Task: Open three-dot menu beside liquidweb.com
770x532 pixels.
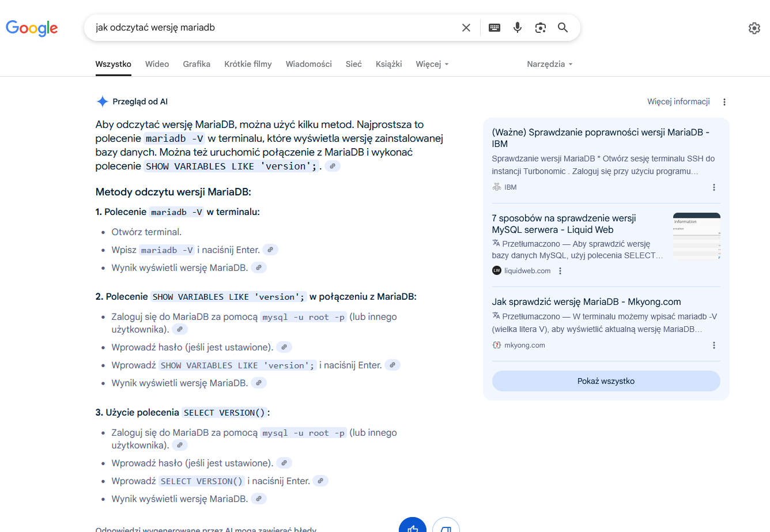Action: (560, 271)
